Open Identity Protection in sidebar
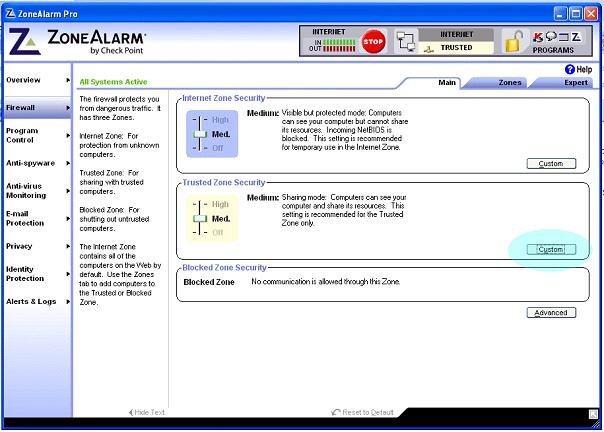This screenshot has width=604, height=432. [x=25, y=274]
